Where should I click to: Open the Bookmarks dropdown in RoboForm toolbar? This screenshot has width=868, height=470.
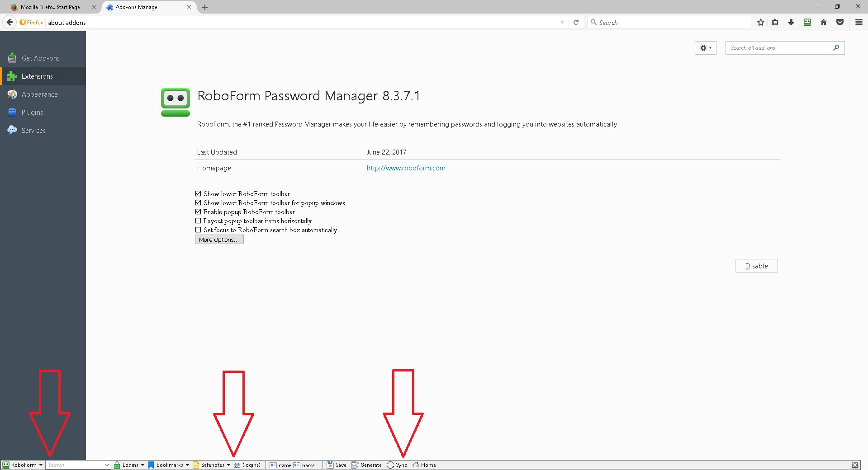tap(169, 465)
